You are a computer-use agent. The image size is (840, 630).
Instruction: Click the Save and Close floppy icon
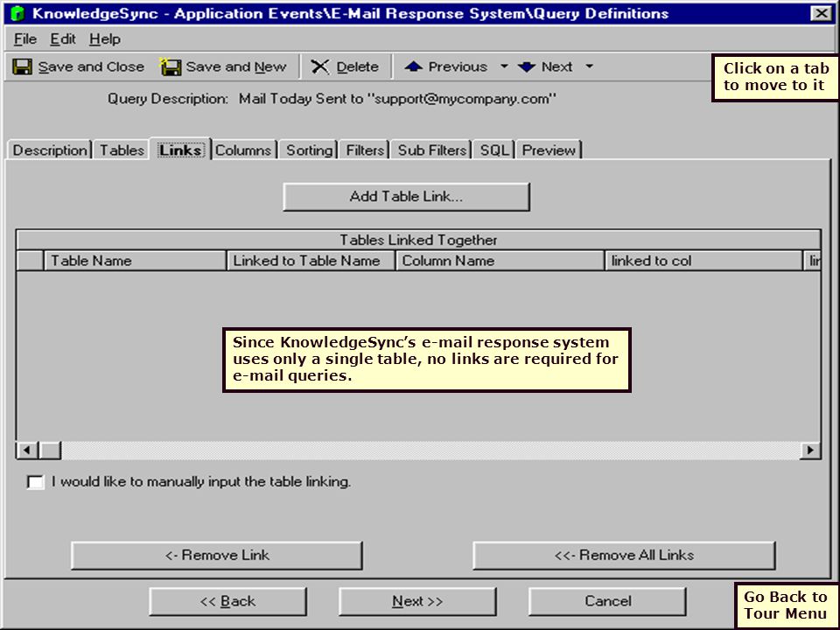(22, 67)
